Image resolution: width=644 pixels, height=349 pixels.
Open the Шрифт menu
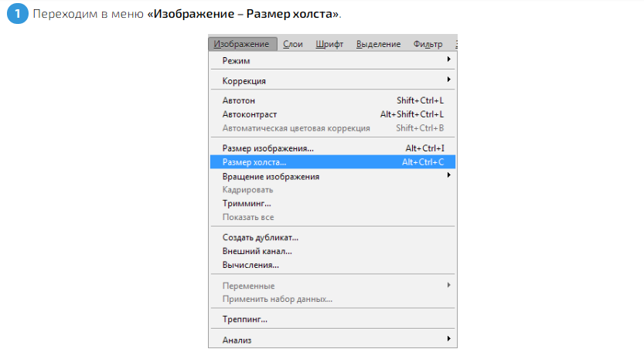pyautogui.click(x=329, y=44)
